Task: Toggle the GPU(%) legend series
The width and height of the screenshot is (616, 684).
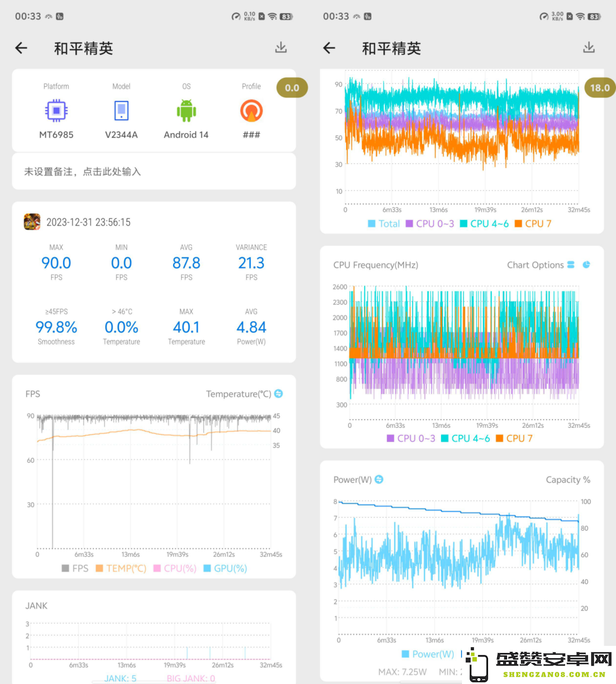Action: coord(225,568)
